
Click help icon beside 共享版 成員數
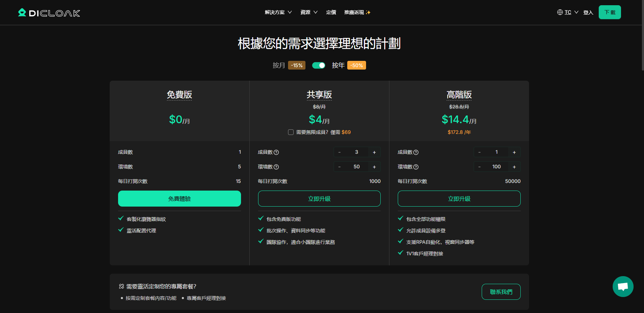click(276, 152)
